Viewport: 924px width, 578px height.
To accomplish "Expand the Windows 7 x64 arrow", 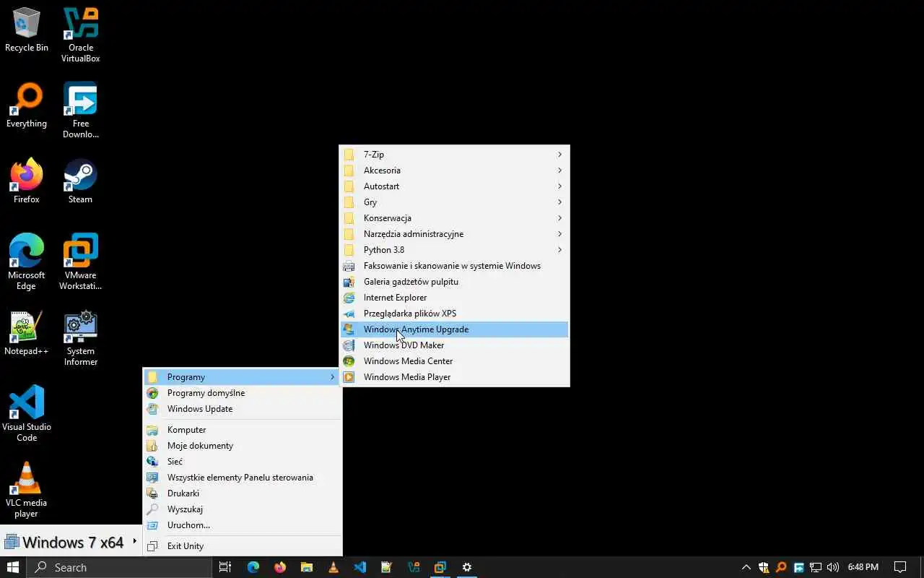I will 134,541.
